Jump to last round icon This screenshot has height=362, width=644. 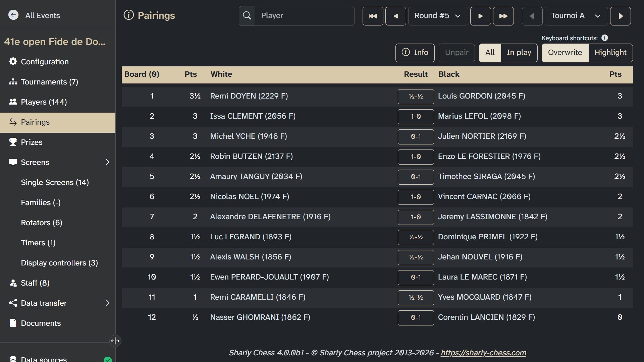coord(503,16)
